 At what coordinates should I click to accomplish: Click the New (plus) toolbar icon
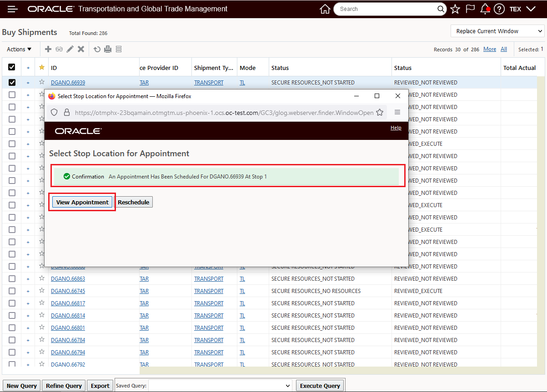coord(48,49)
